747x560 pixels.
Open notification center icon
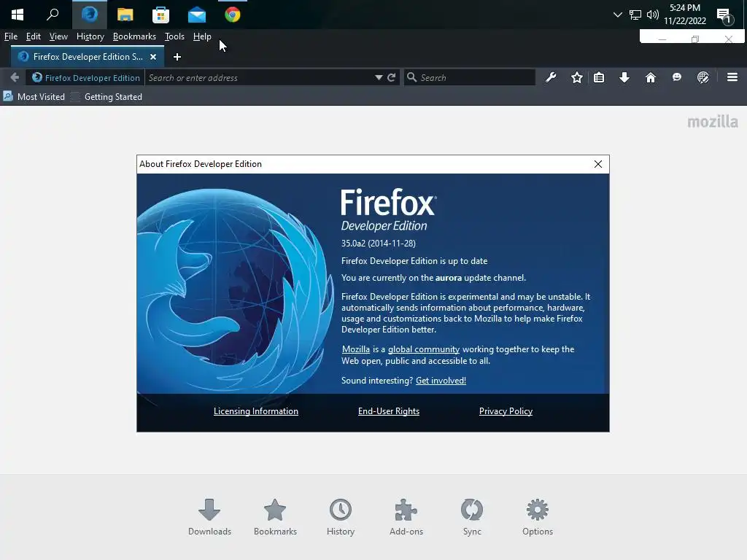[x=724, y=15]
